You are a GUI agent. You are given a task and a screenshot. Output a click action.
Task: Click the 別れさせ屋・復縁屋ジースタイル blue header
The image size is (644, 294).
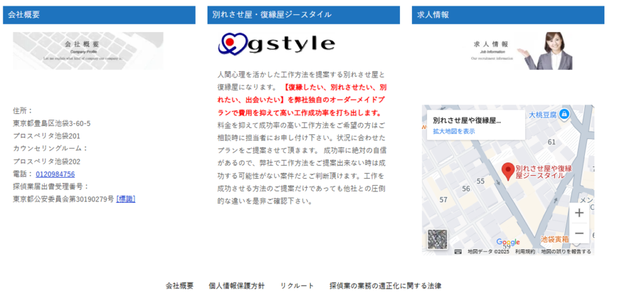(304, 15)
